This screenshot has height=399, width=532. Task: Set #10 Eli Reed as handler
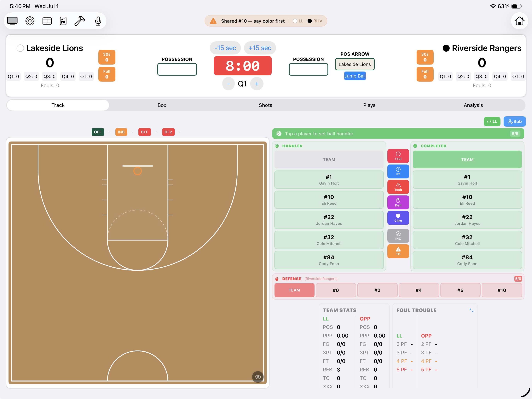coord(329,200)
